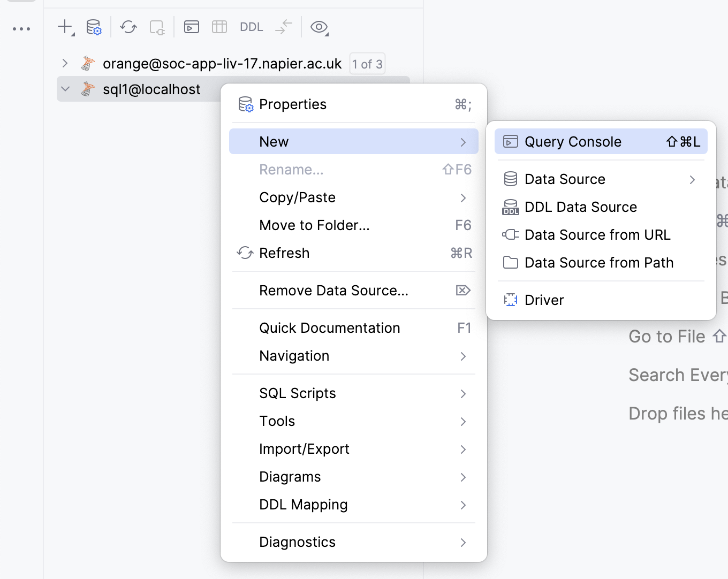
Task: Open the New submenu entry
Action: [x=354, y=141]
